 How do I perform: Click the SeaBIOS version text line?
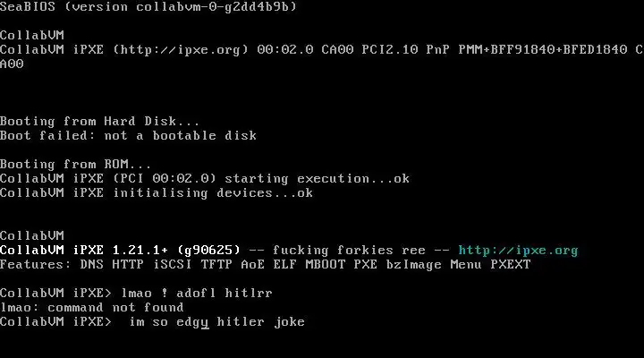point(148,6)
